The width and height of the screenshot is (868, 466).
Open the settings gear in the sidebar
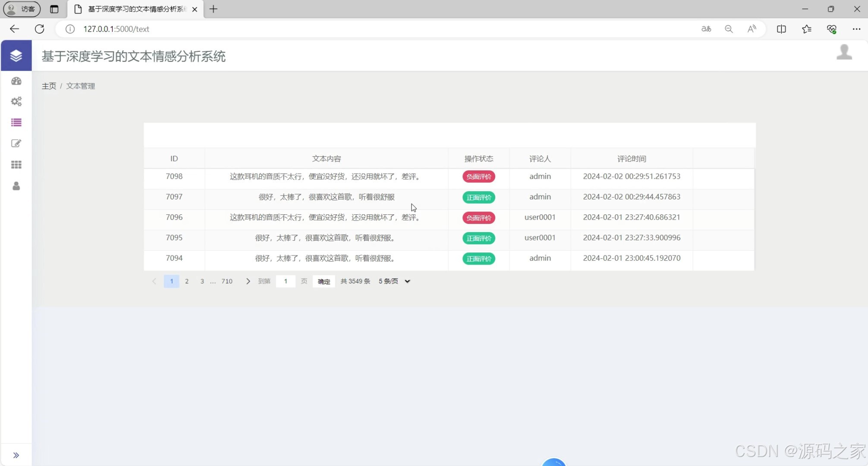point(16,101)
